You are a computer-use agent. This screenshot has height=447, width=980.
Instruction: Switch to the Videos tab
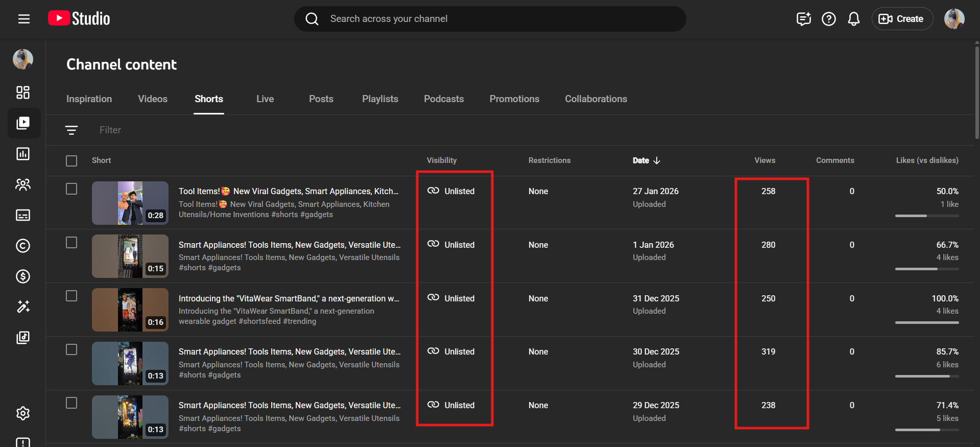pos(152,99)
